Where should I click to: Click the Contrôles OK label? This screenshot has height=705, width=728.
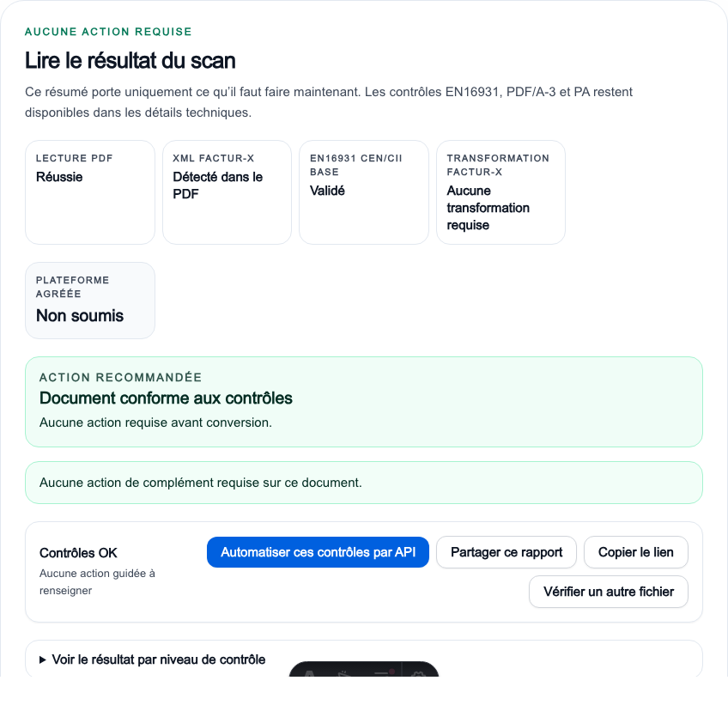pos(78,553)
